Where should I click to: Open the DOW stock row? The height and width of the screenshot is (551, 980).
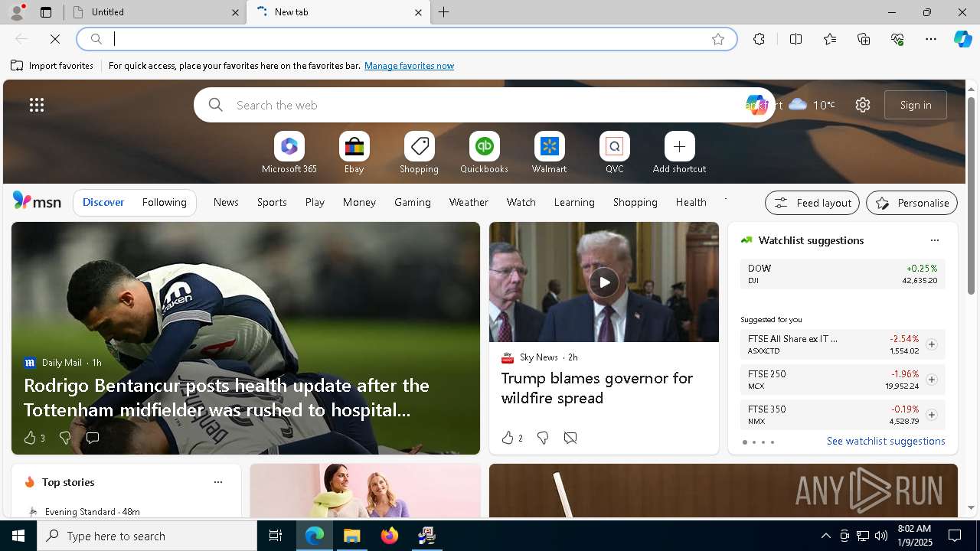(x=842, y=274)
